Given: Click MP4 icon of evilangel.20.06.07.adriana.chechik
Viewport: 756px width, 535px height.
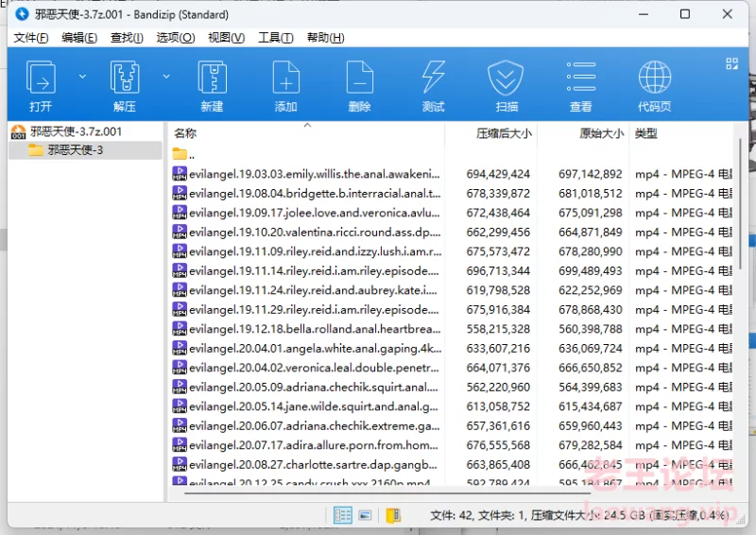Looking at the screenshot, I should pos(180,425).
